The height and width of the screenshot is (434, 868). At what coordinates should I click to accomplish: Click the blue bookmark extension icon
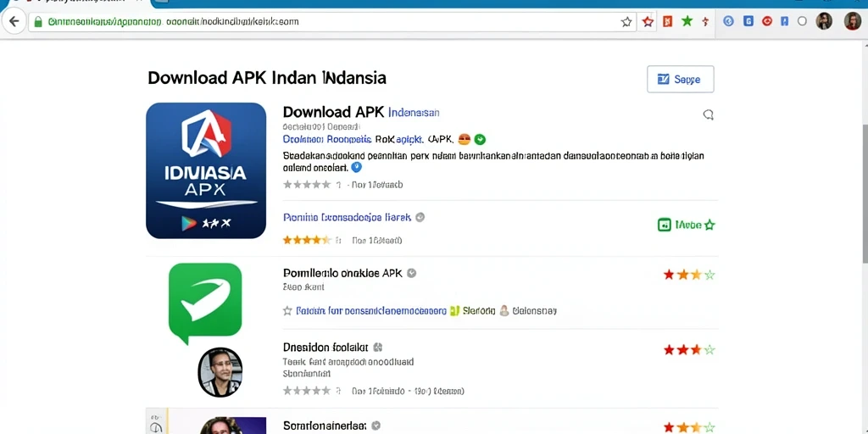784,21
